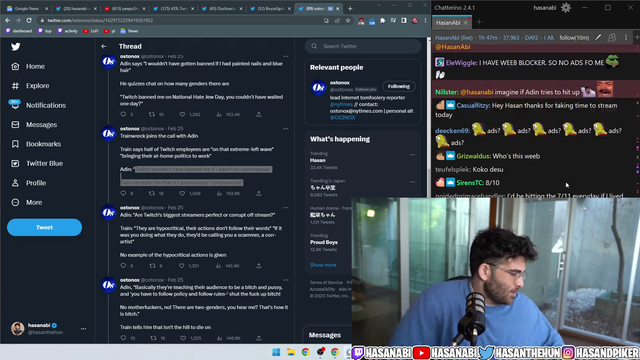Share the 'National Hate Jew Day' tweet
Viewport: 640px width, 360px height.
click(x=259, y=114)
